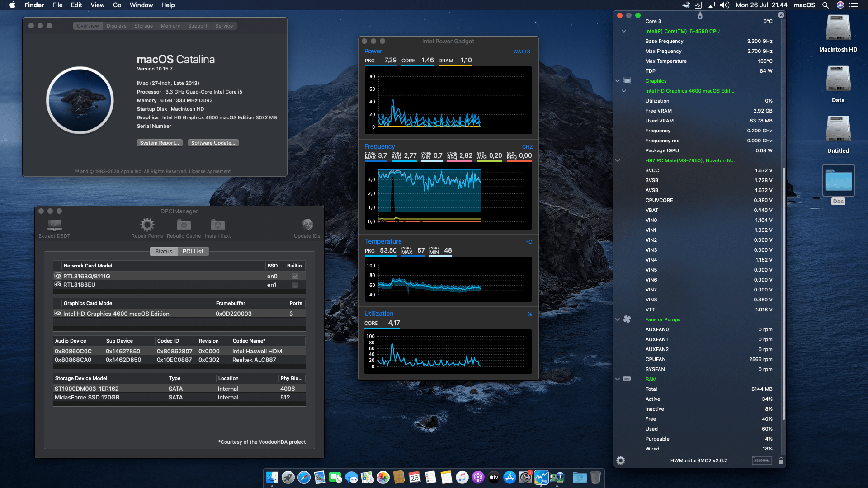Select the Untitled drive on the desktop

[x=838, y=135]
